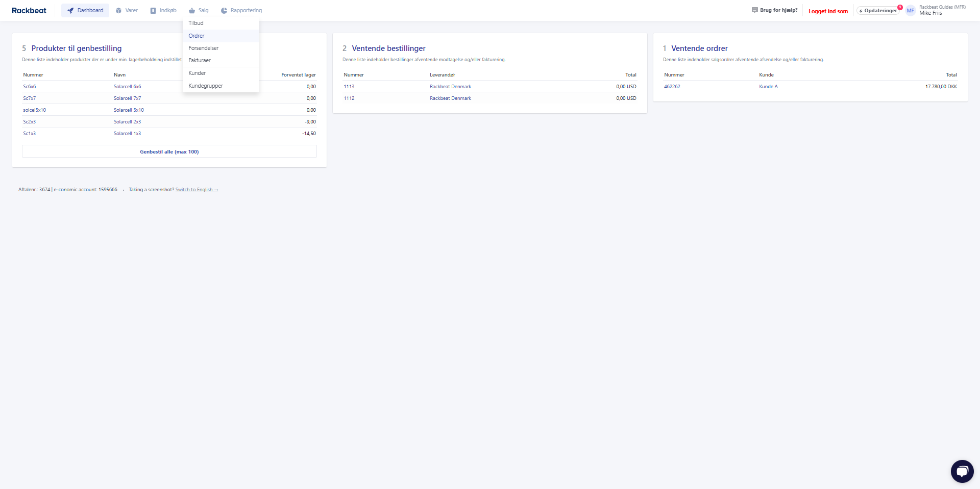980x489 pixels.
Task: Open product name Solarcell 6x6
Action: 127,87
